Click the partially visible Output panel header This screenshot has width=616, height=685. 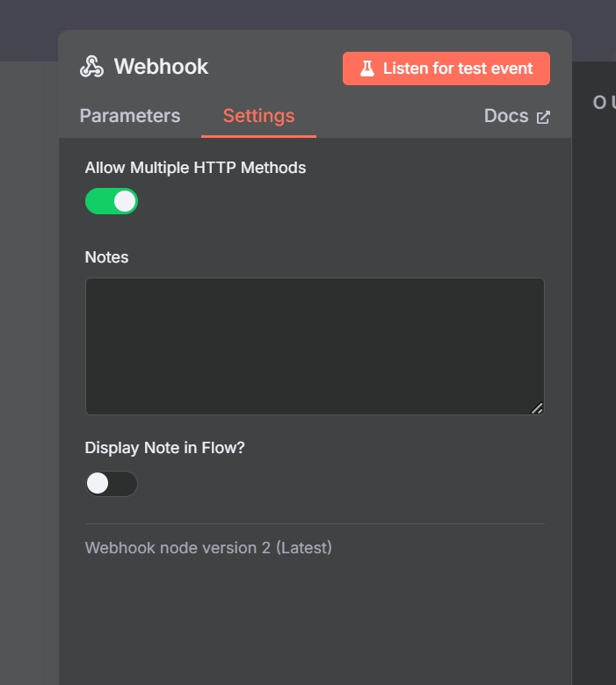pyautogui.click(x=604, y=103)
